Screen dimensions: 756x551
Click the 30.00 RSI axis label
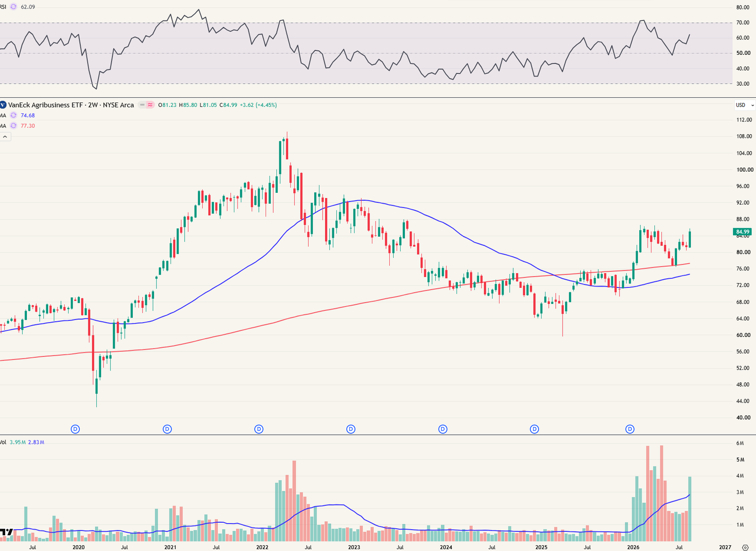coord(743,84)
